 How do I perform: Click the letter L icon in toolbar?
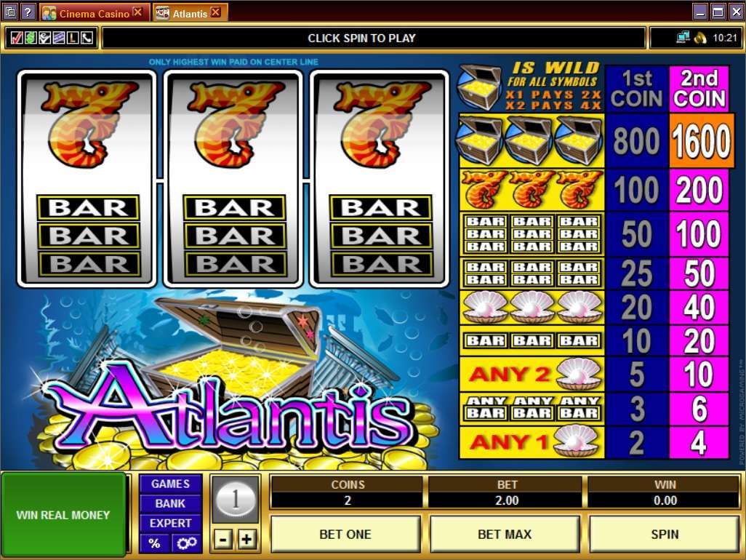(x=73, y=38)
